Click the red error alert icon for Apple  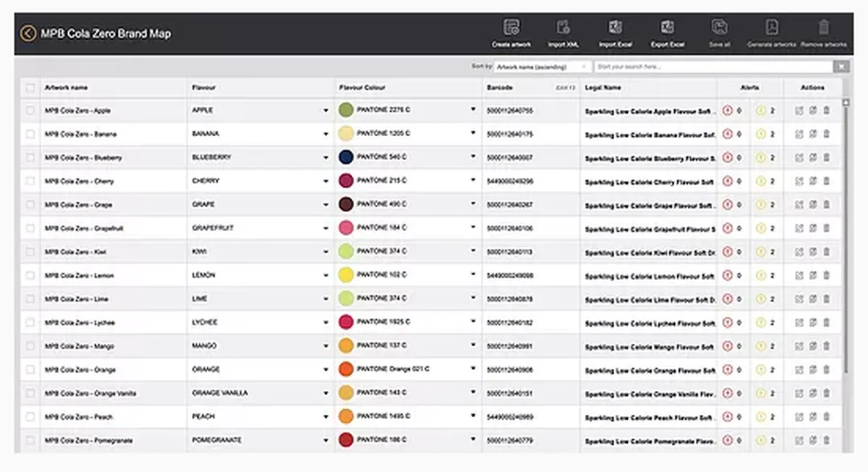[728, 111]
